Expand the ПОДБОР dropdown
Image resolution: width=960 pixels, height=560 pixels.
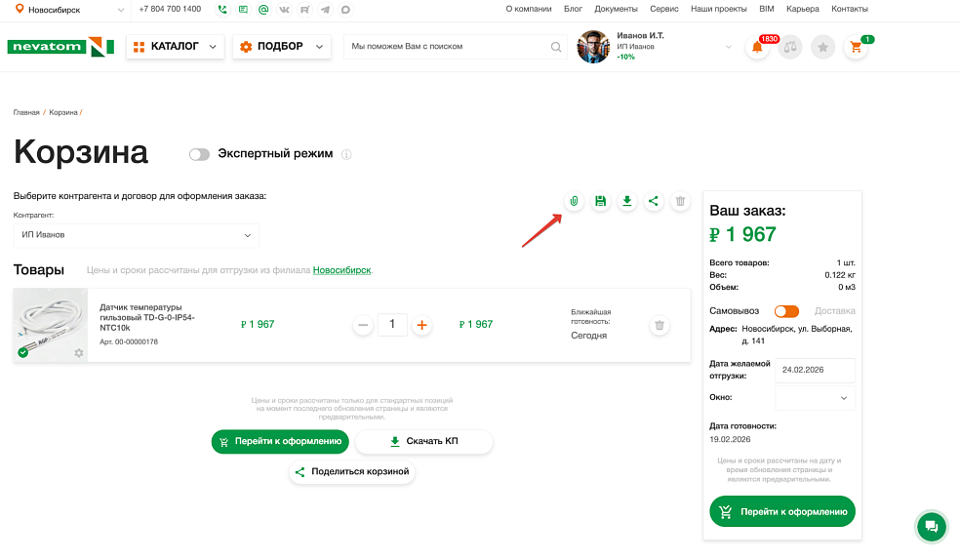coord(281,47)
